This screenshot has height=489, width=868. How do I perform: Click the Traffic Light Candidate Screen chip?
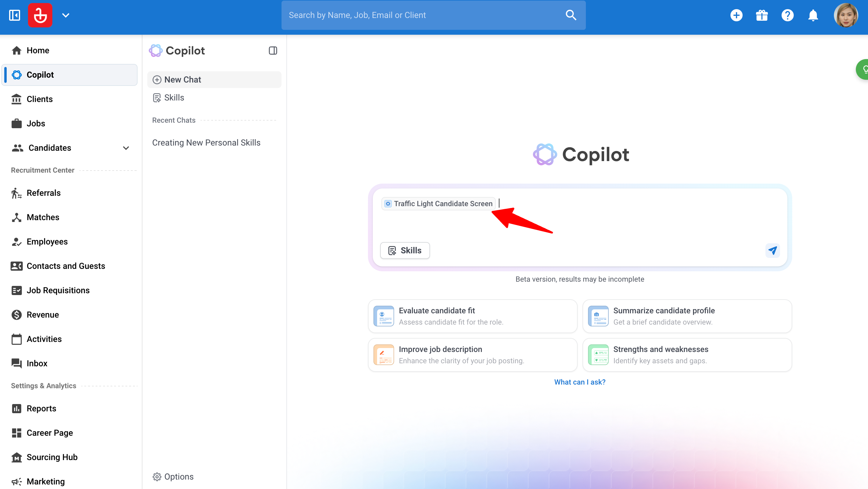tap(438, 204)
